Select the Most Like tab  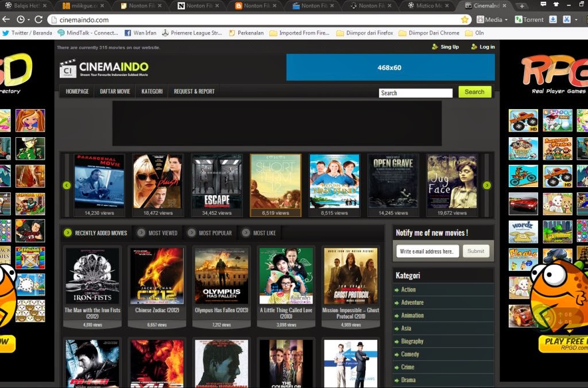(259, 233)
